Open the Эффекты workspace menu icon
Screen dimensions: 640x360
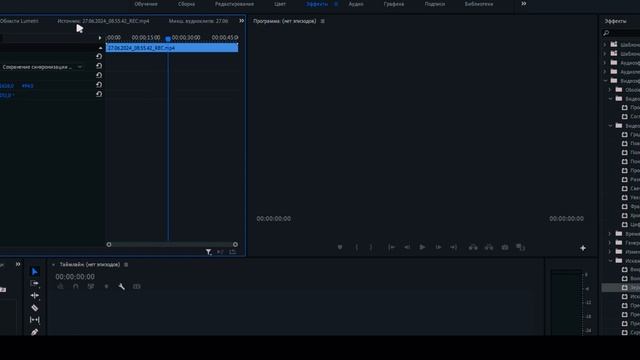pos(336,4)
